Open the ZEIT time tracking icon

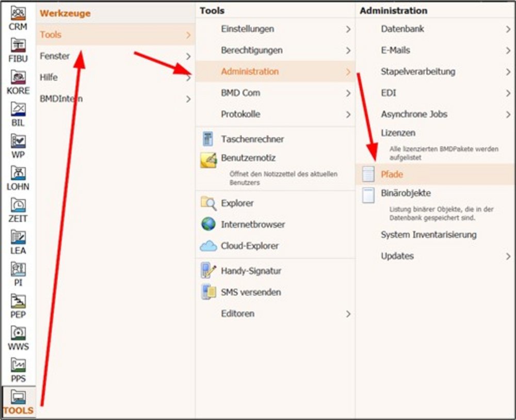[x=18, y=209]
